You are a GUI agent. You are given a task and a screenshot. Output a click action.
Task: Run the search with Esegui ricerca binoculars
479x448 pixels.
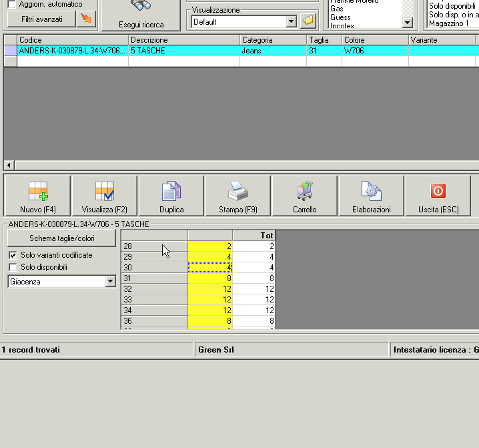coord(141,13)
